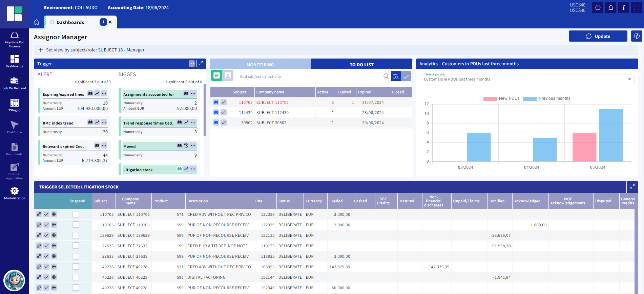This screenshot has height=294, width=644.
Task: Check Suspend box for line 122336
Action: [76, 214]
